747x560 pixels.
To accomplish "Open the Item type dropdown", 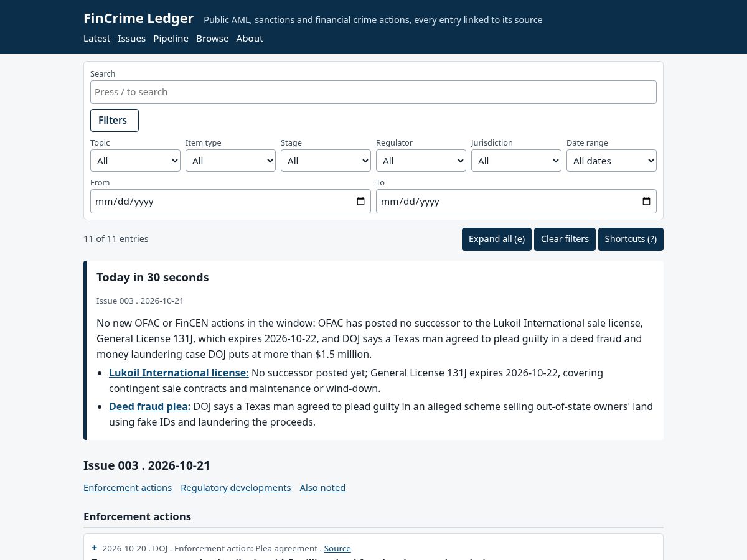I will 230,161.
